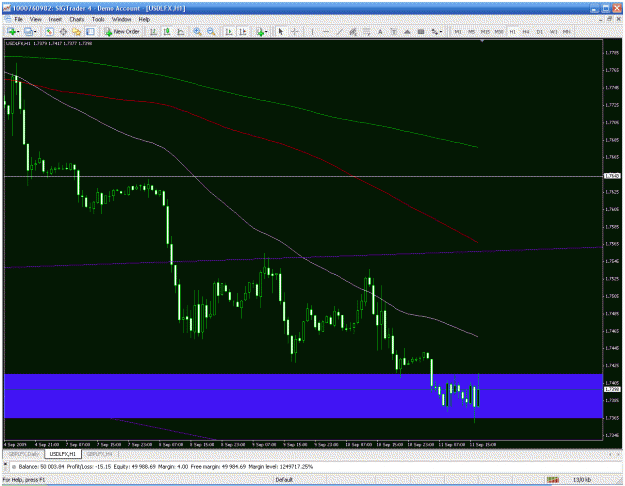Toggle the Market Watch panel icon
Image resolution: width=625 pixels, height=486 pixels.
[49, 31]
